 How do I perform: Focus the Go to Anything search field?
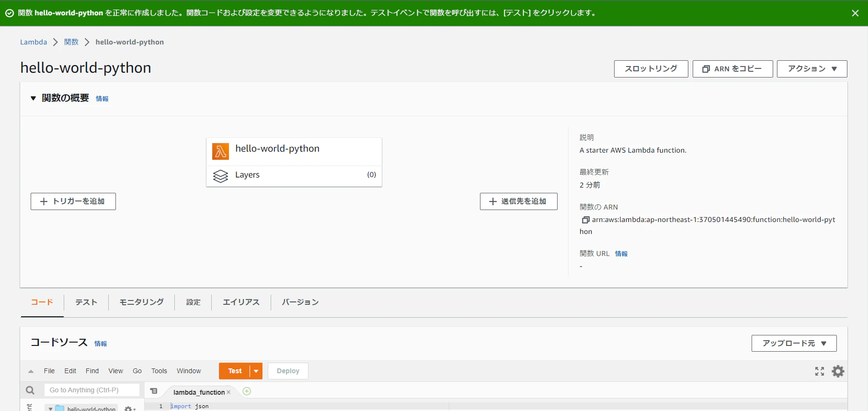click(x=92, y=390)
